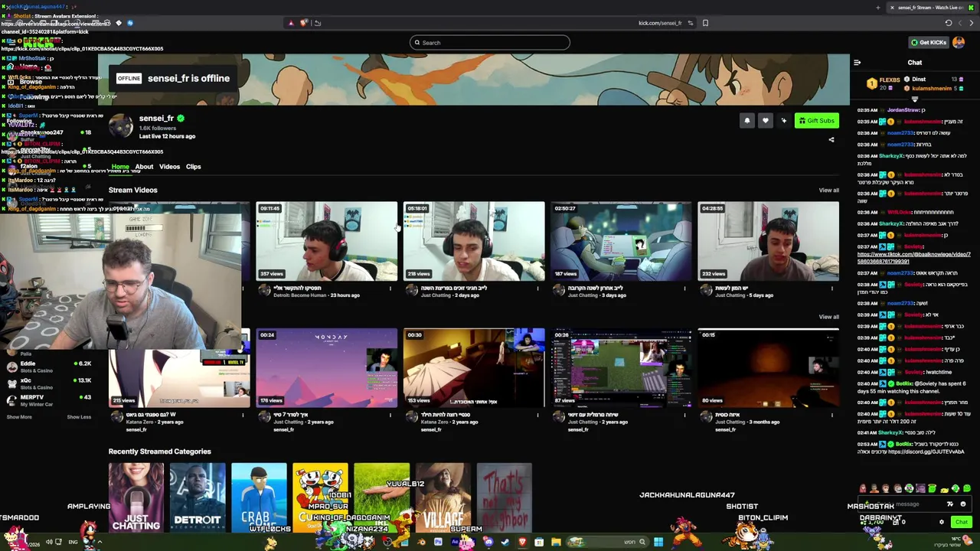
Task: Click View all for the clips row
Action: click(x=828, y=317)
